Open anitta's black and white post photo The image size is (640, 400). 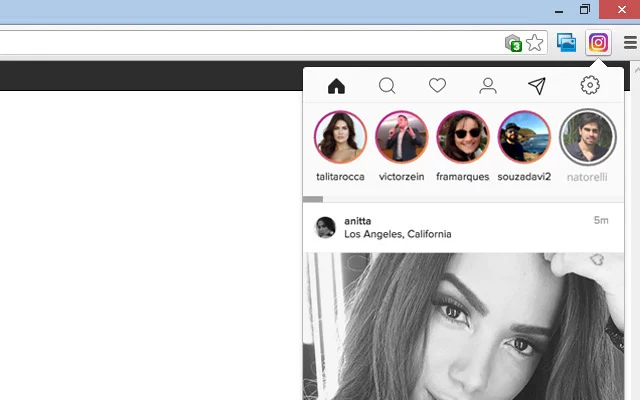pyautogui.click(x=464, y=327)
